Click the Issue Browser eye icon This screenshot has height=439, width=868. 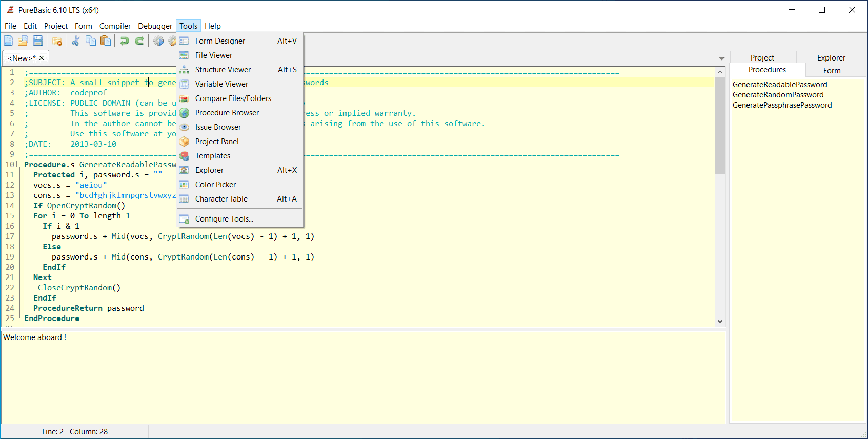point(184,127)
